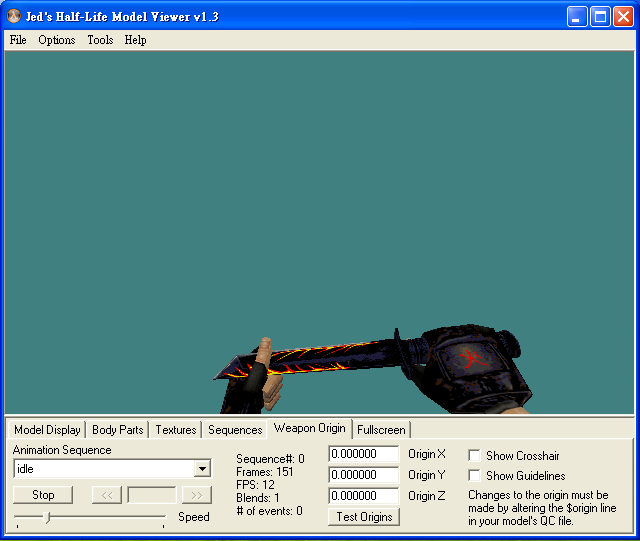The image size is (640, 541).
Task: Click the 'FPS: 12' text
Action: [255, 485]
